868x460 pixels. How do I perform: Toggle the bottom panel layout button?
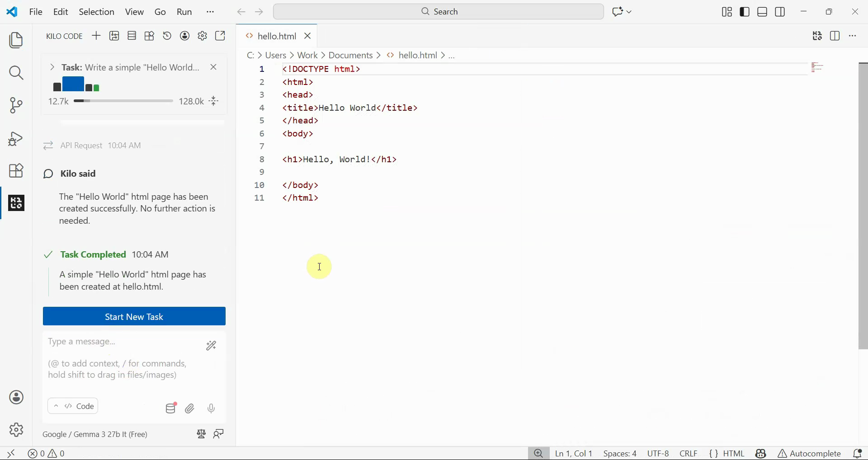[763, 12]
